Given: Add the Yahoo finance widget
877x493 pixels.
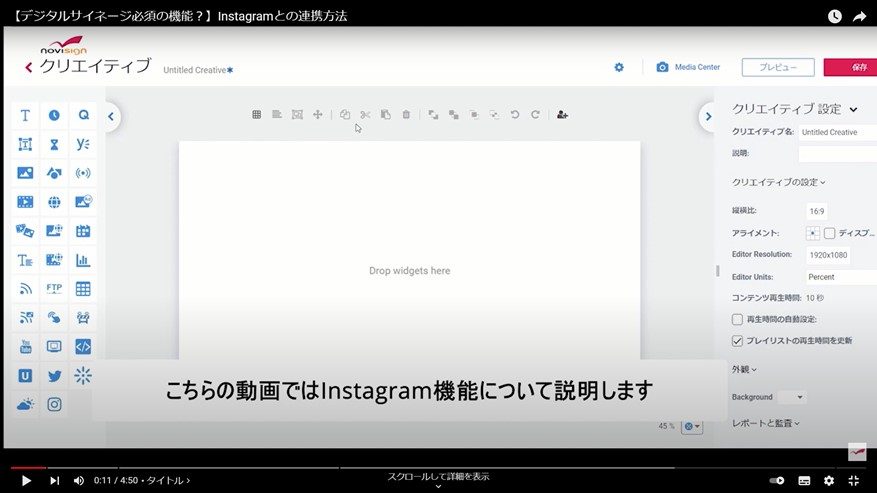Looking at the screenshot, I should [83, 144].
